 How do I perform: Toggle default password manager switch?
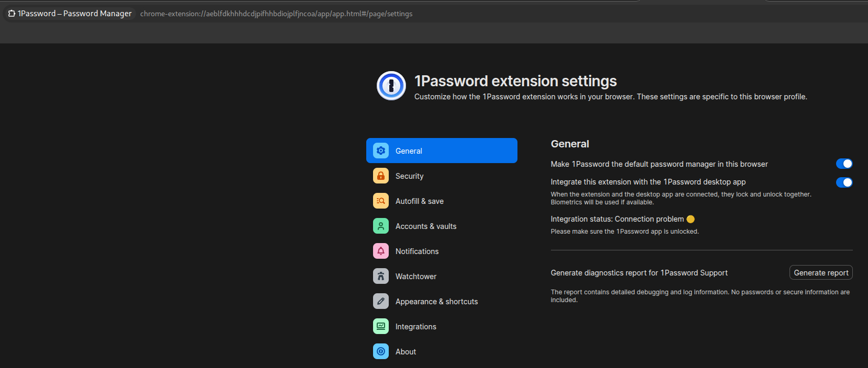tap(844, 164)
